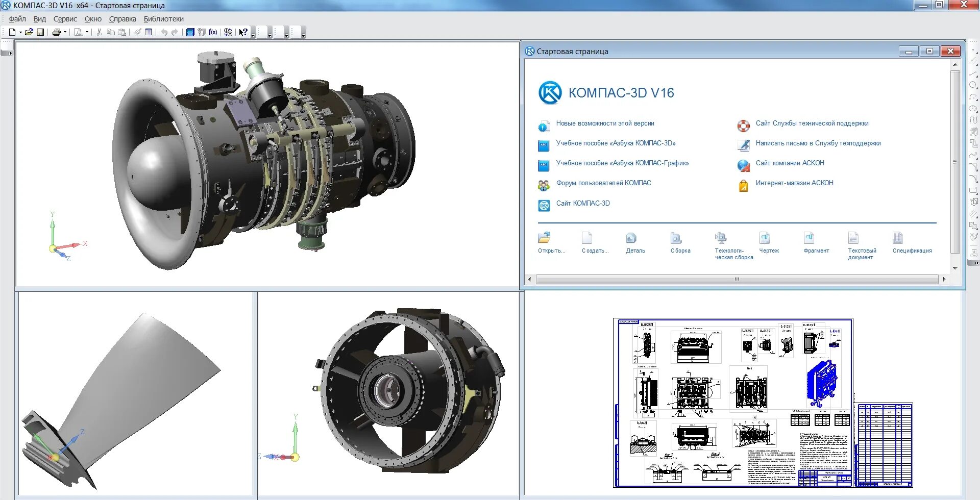Create new Технологическая сборка icon

[720, 238]
